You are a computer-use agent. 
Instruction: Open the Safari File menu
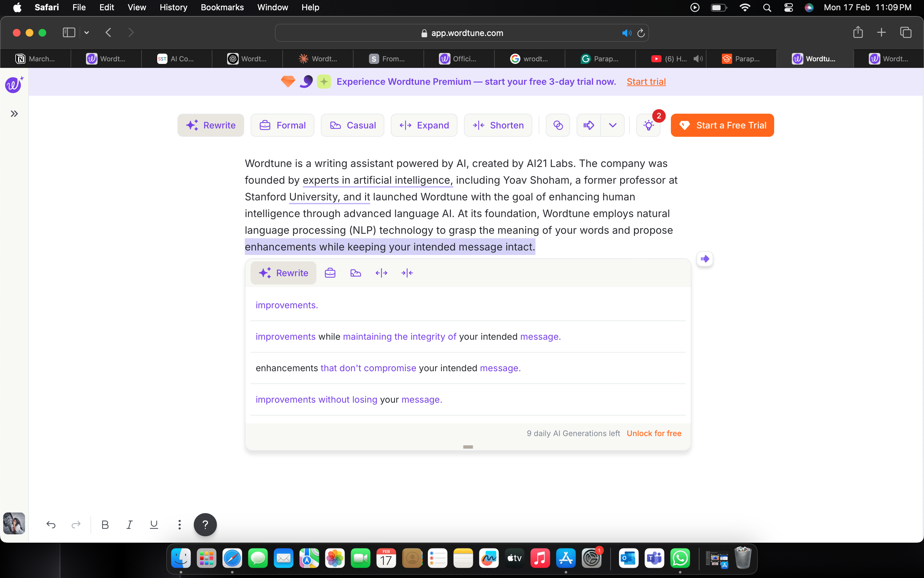pyautogui.click(x=79, y=7)
